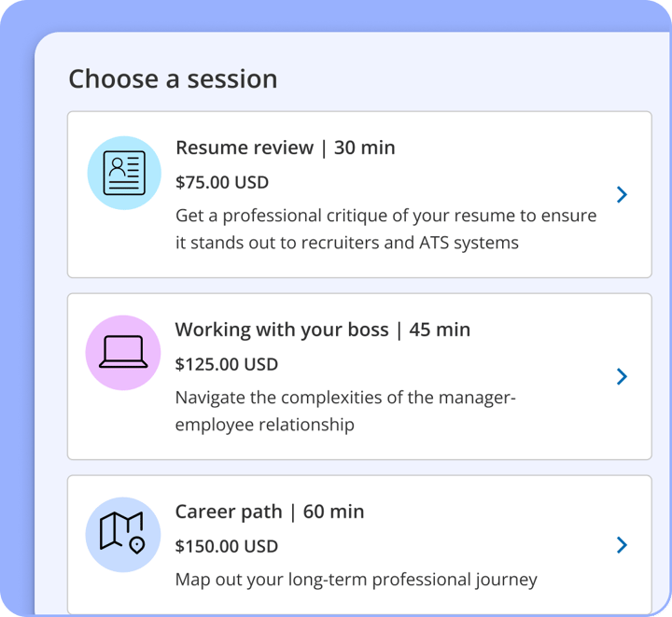Click the $125.00 USD price
Image resolution: width=672 pixels, height=617 pixels.
[x=227, y=364]
